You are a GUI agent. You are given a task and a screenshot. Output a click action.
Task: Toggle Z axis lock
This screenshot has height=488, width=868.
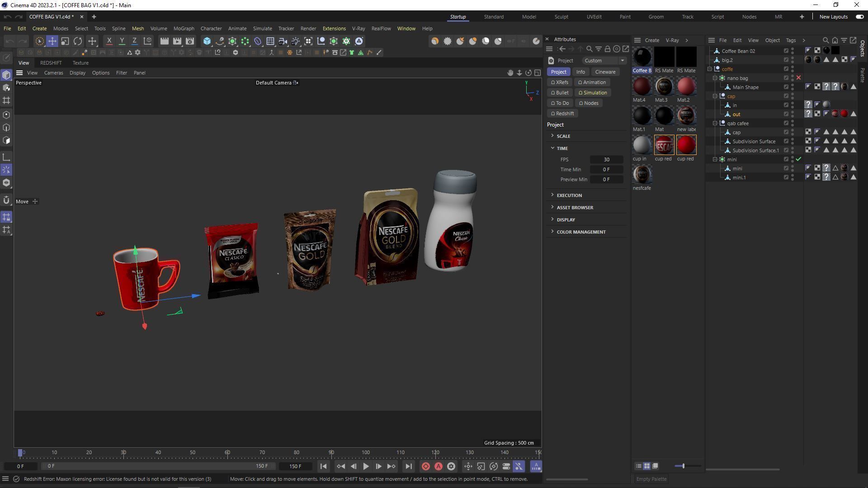pos(134,41)
